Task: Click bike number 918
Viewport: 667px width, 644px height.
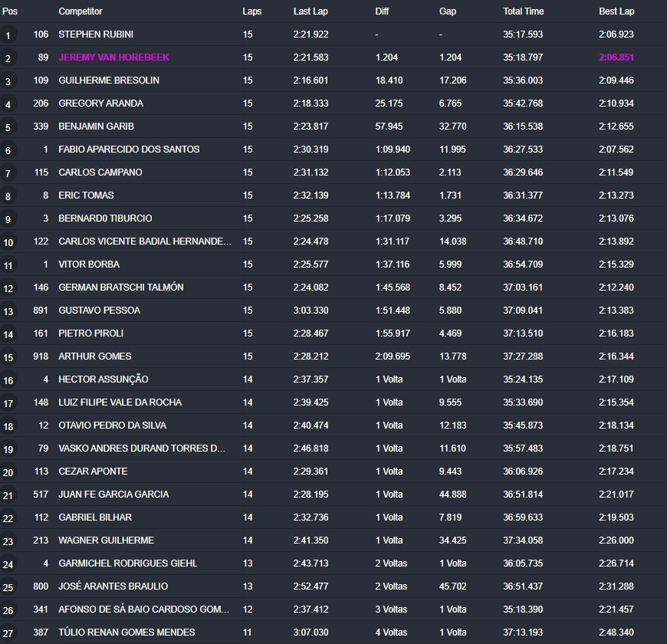Action: click(x=41, y=356)
